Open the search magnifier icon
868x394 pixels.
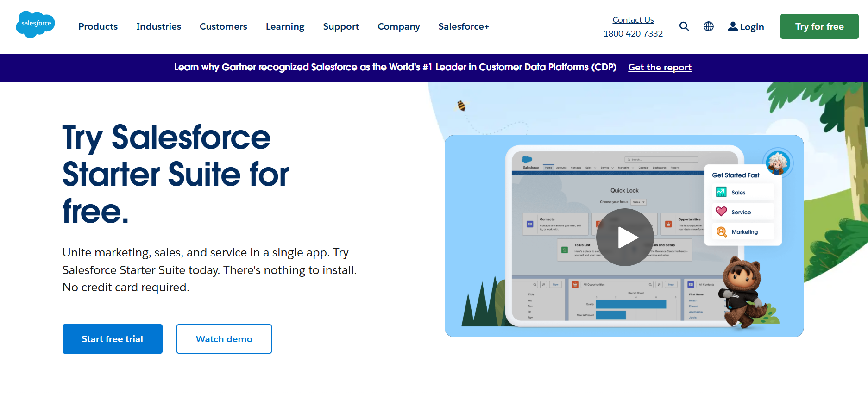[684, 26]
